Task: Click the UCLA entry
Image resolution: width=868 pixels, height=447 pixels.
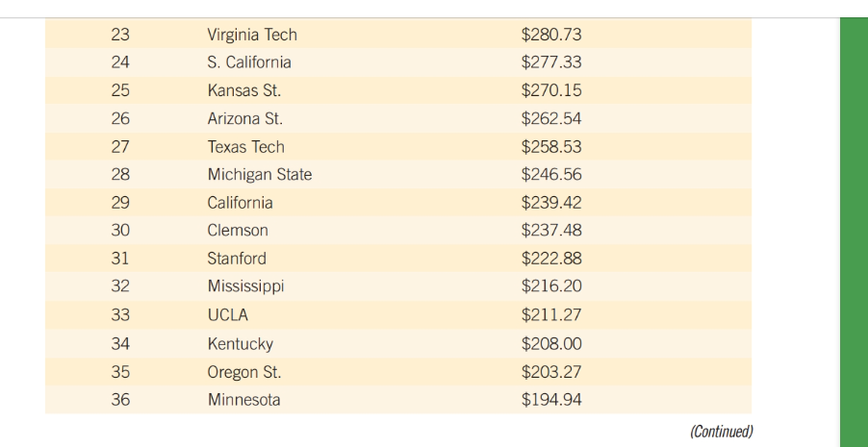Action: point(227,314)
